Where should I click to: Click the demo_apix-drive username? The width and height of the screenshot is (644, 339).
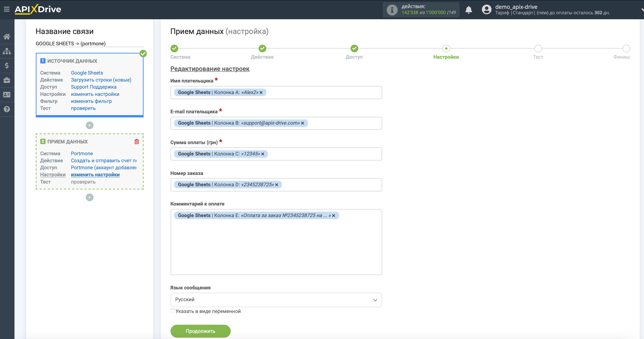pyautogui.click(x=516, y=7)
